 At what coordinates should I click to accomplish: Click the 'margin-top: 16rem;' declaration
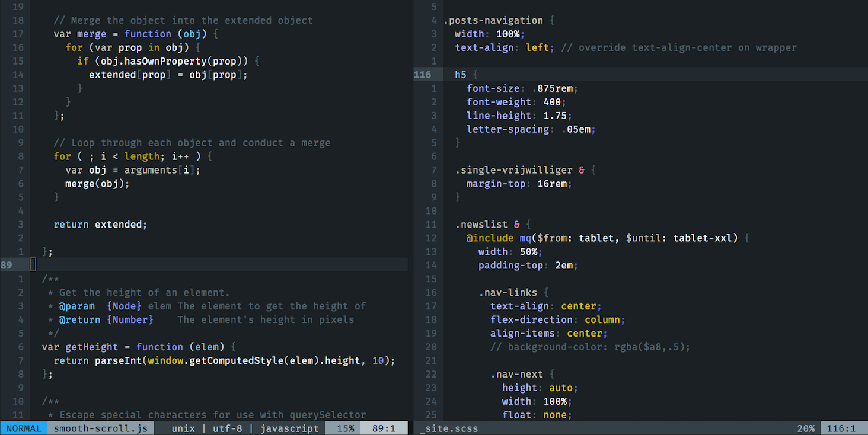point(520,184)
